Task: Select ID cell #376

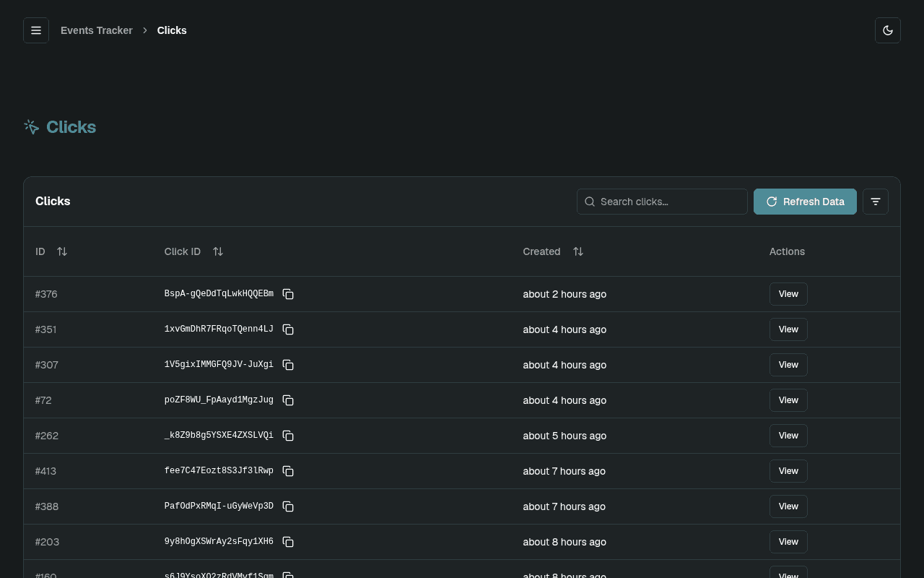Action: tap(46, 294)
